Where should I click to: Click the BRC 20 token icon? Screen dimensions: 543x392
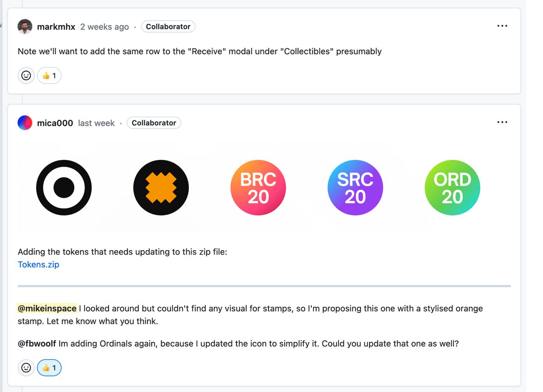258,188
